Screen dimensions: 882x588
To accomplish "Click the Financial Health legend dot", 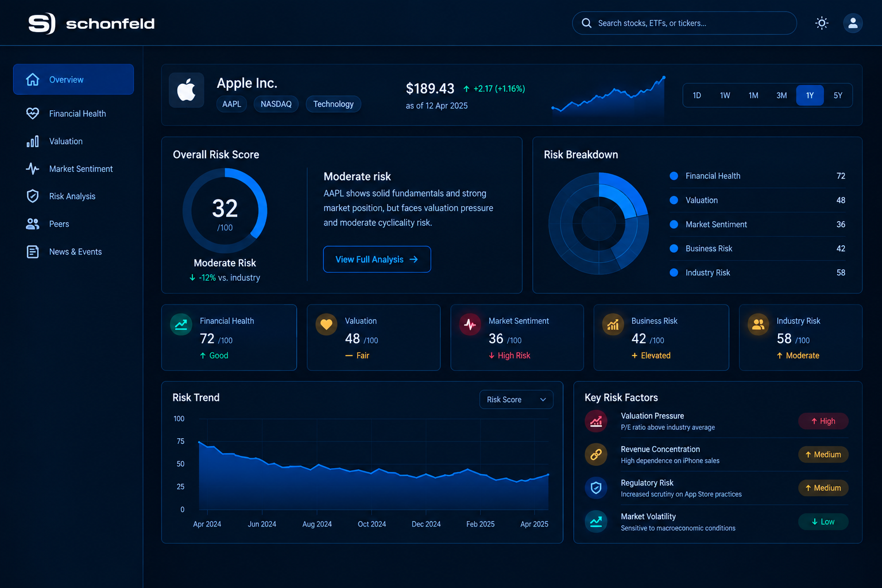I will click(x=674, y=176).
